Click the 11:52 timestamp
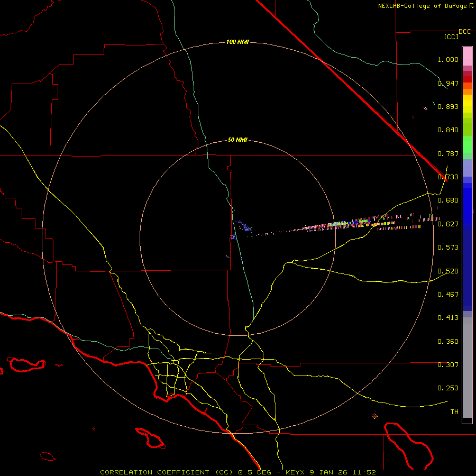 point(364,472)
